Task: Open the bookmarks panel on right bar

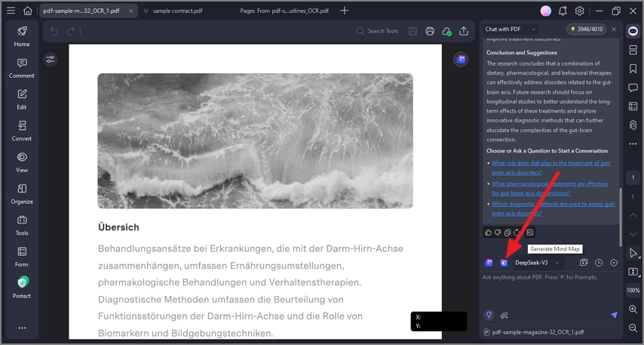Action: pos(633,69)
